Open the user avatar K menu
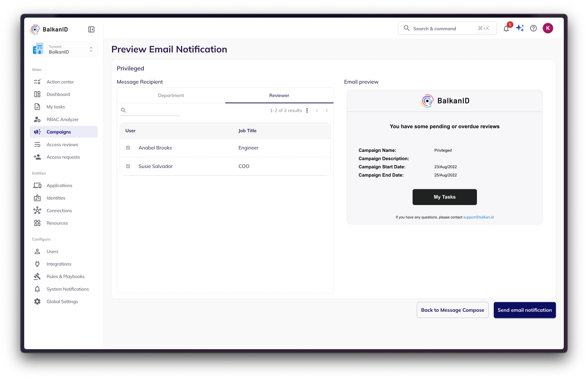 (x=548, y=28)
